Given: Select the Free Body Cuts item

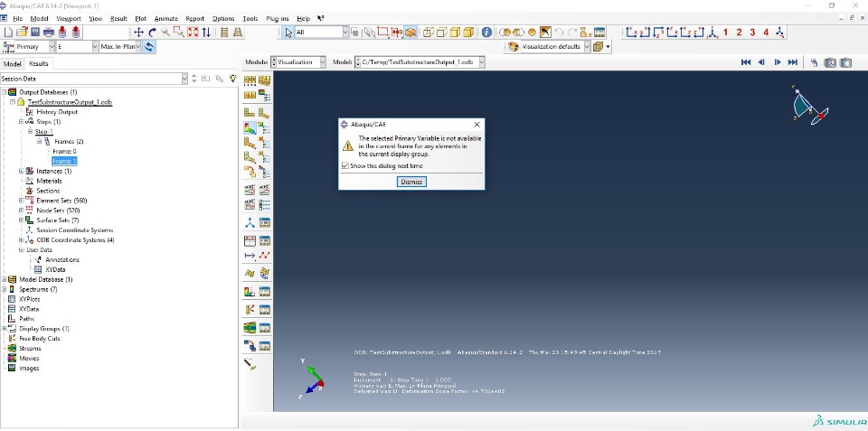Looking at the screenshot, I should pos(39,339).
